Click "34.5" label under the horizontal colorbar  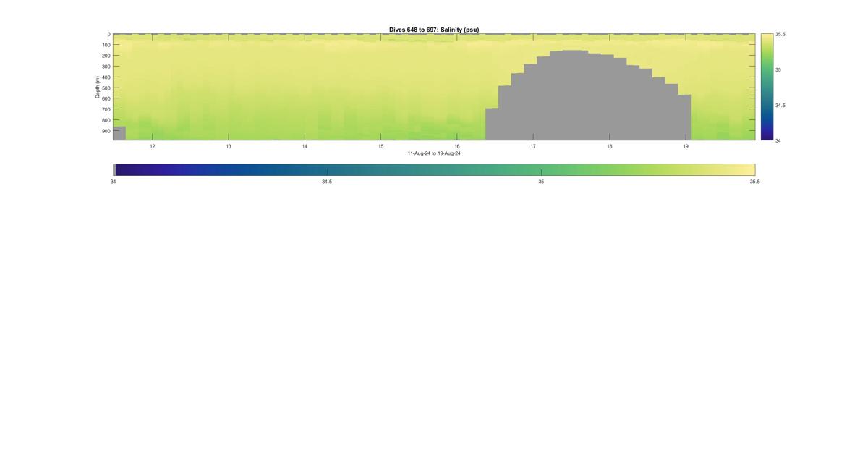327,182
